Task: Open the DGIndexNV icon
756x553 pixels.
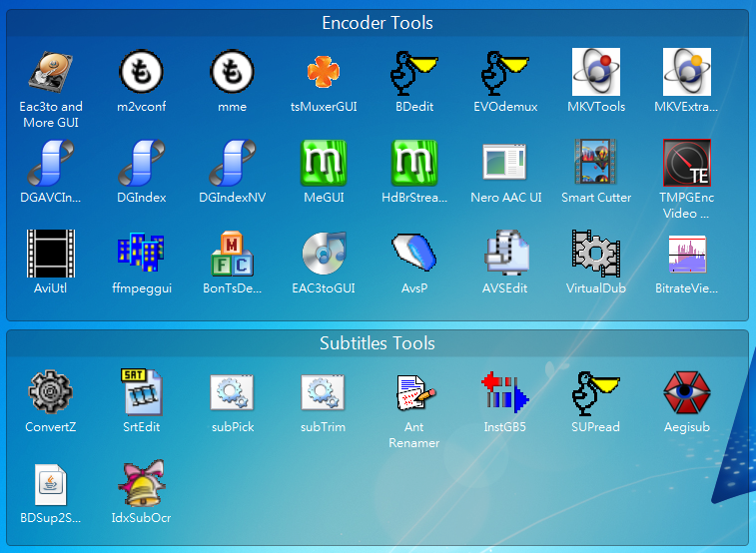Action: point(233,163)
